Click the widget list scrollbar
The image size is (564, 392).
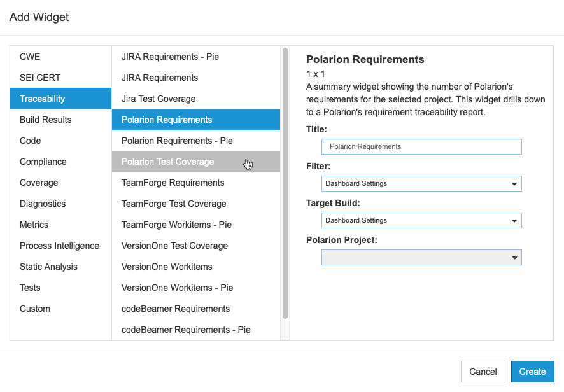coord(285,183)
